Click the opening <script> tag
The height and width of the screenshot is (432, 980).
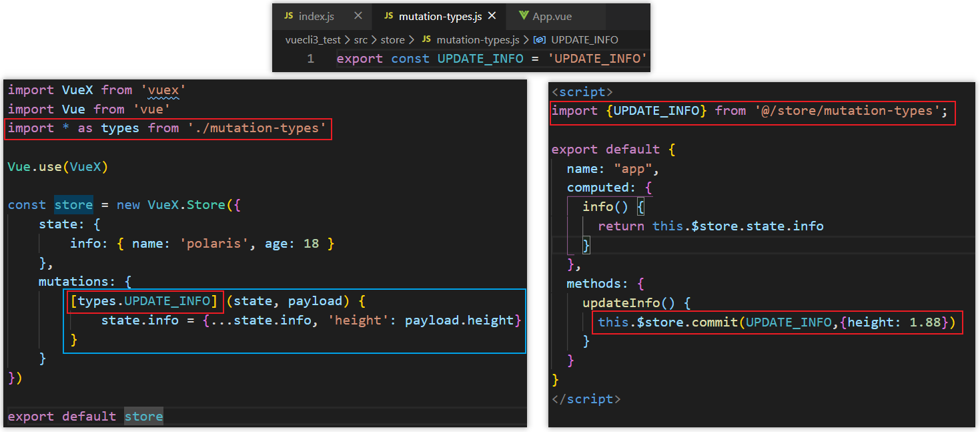(582, 91)
